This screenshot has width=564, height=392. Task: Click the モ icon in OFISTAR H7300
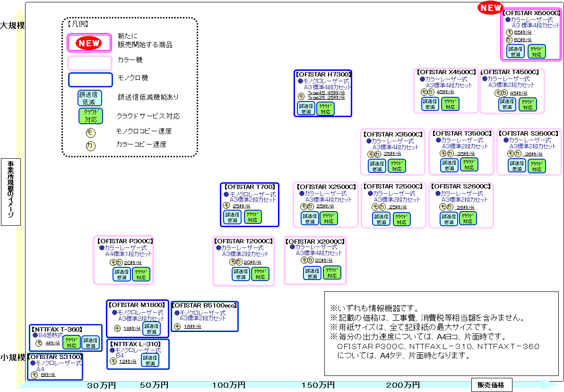tap(301, 96)
